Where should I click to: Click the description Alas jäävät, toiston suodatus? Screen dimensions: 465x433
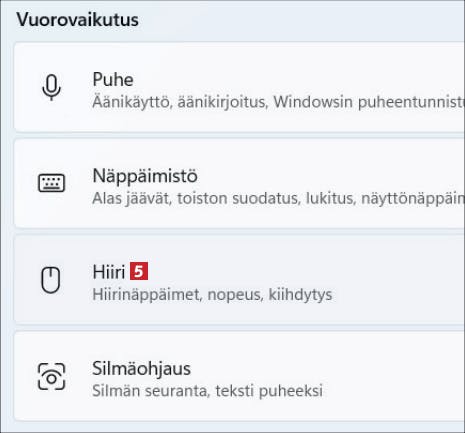tap(278, 199)
